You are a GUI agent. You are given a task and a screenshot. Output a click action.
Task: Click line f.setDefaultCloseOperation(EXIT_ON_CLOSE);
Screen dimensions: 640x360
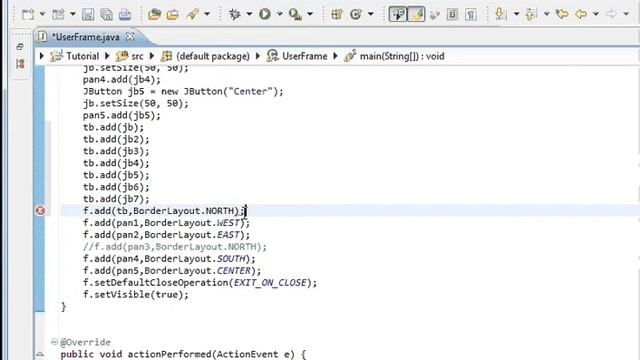[x=200, y=283]
